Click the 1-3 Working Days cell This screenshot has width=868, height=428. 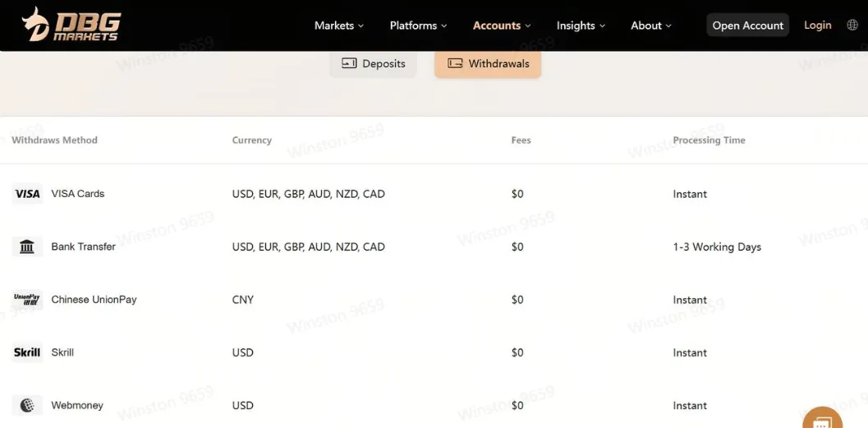point(717,247)
